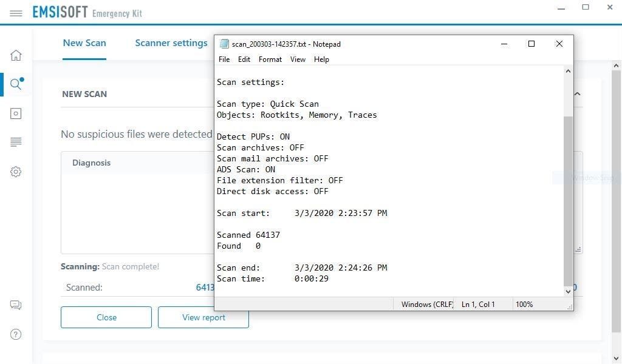The height and width of the screenshot is (364, 622).
Task: Minimize the Emsisoft window
Action: click(561, 8)
